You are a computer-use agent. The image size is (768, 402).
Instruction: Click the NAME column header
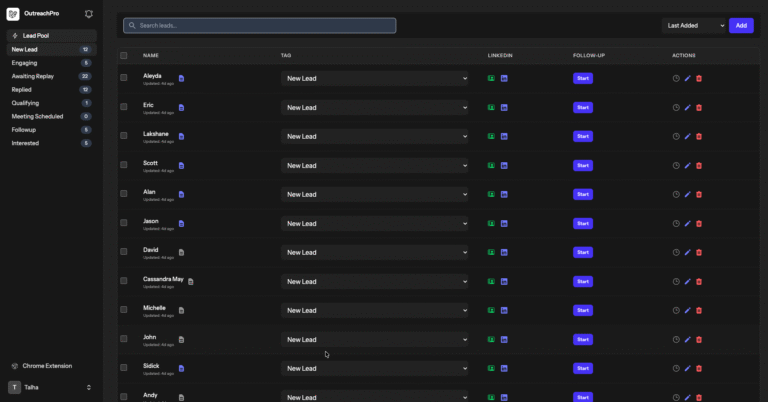click(151, 56)
